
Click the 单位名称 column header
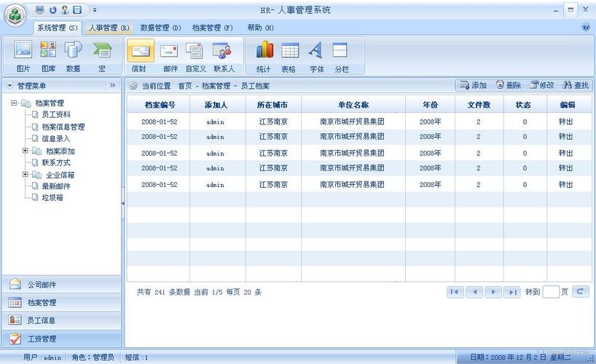pyautogui.click(x=353, y=105)
